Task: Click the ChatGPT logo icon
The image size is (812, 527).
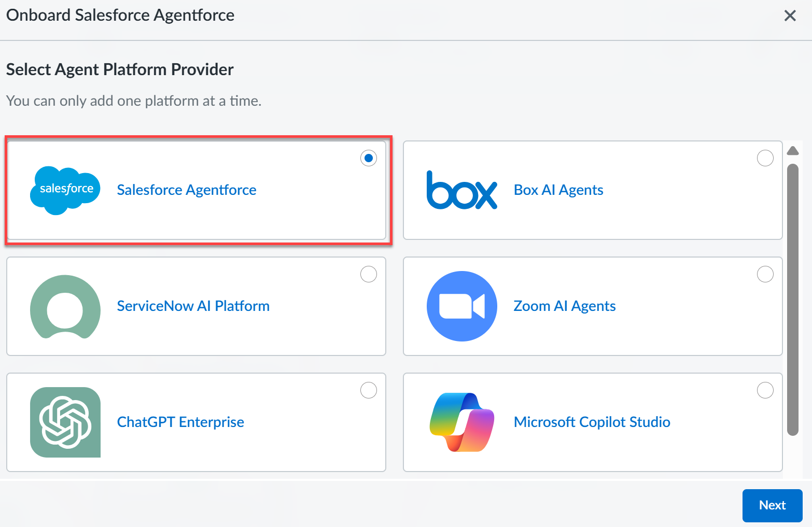Action: 65,422
